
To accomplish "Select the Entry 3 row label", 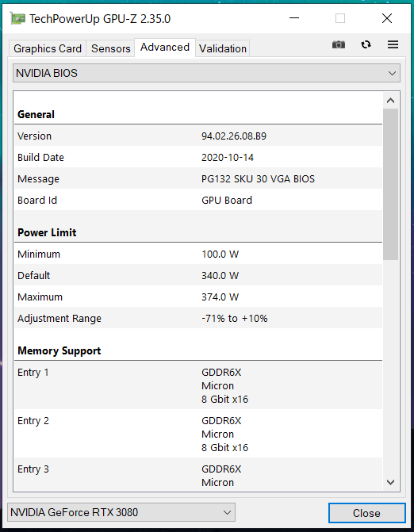I will click(x=33, y=469).
